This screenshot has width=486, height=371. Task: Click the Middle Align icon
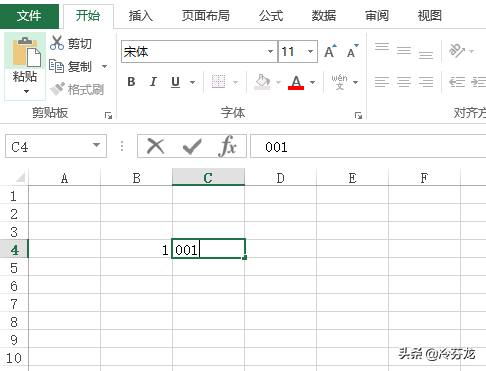point(404,50)
